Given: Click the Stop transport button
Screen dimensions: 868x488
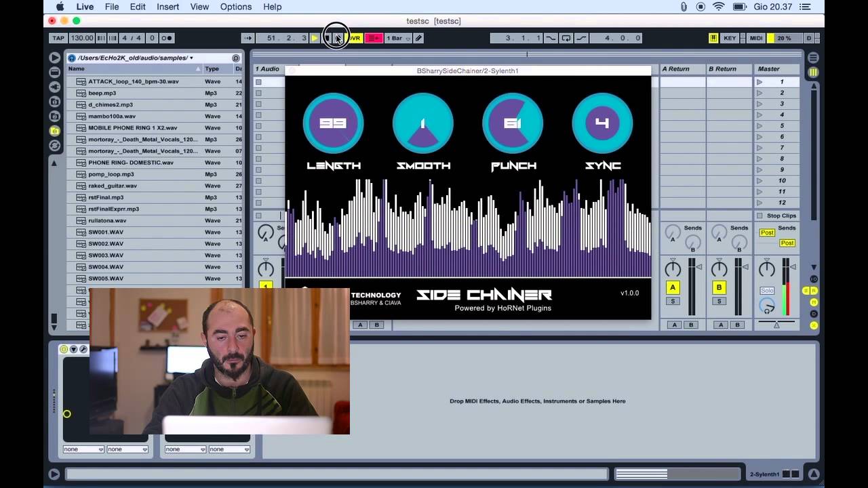Looking at the screenshot, I should coord(328,38).
